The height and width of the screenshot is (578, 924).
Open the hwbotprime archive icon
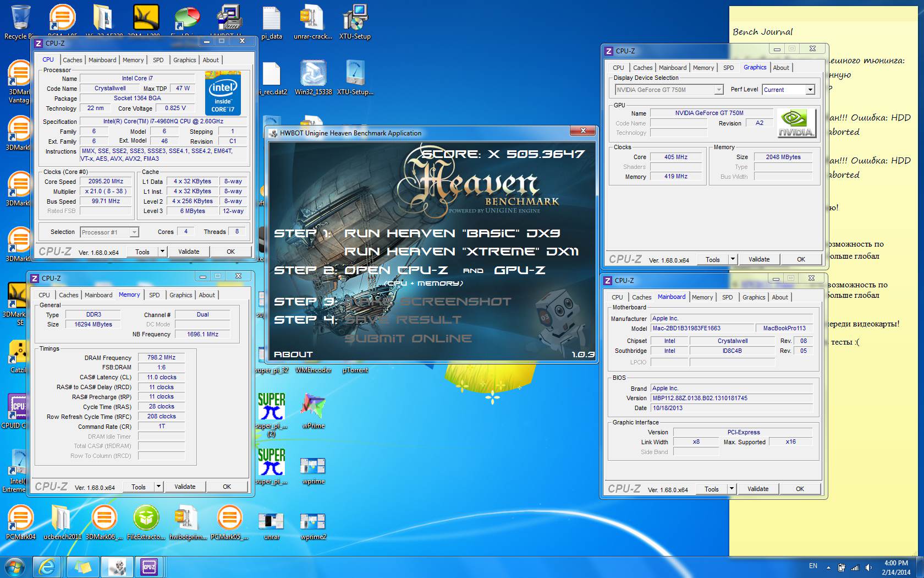188,522
